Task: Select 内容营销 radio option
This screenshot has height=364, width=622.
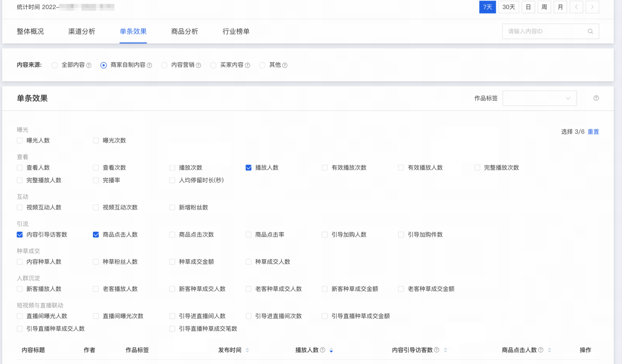Action: click(164, 65)
